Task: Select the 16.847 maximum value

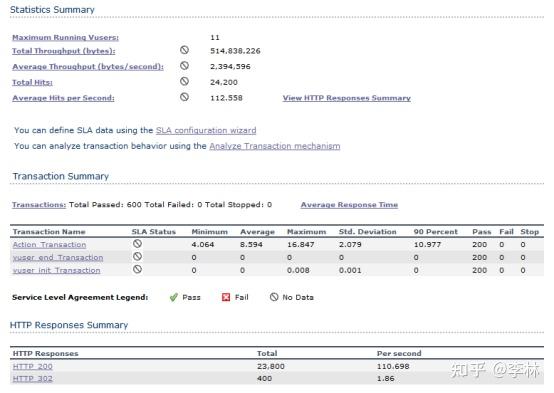Action: pos(301,245)
